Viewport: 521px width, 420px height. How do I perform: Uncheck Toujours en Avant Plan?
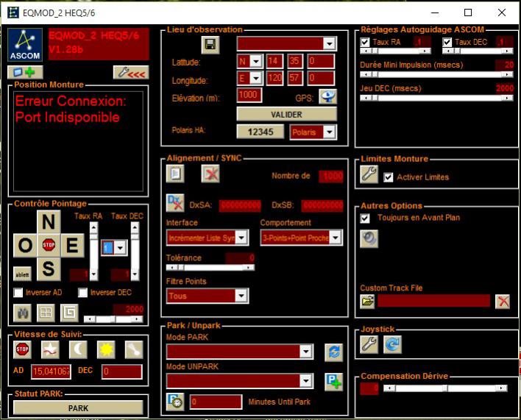[365, 218]
